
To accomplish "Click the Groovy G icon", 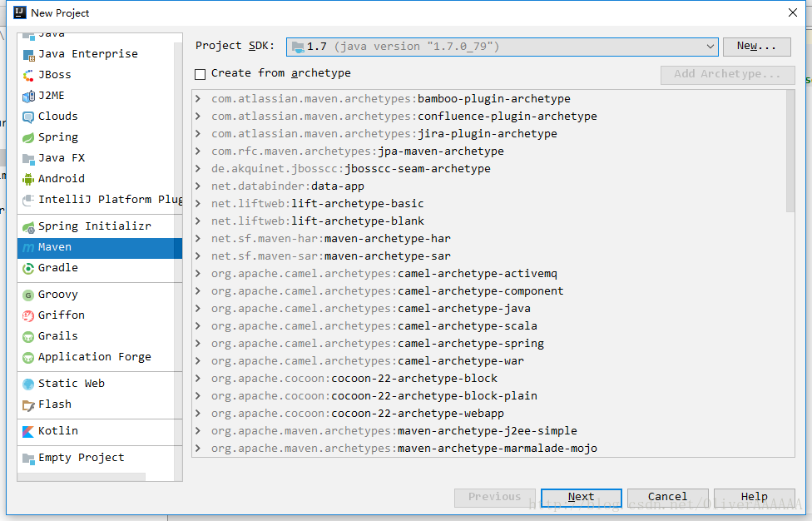I will (x=28, y=295).
